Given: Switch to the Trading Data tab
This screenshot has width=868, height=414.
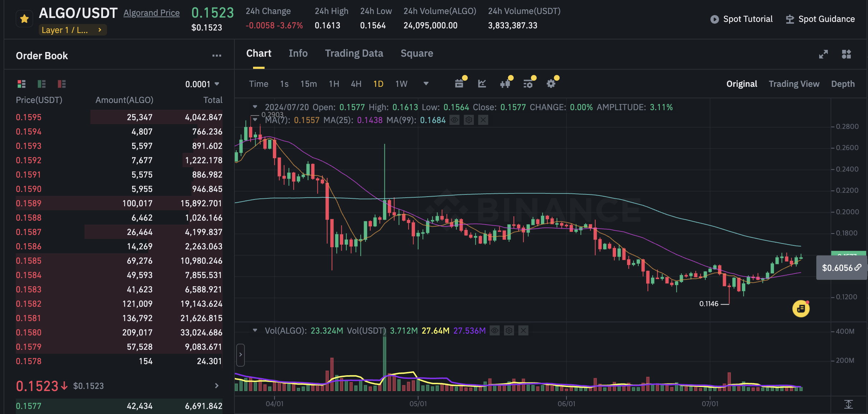Looking at the screenshot, I should point(354,53).
